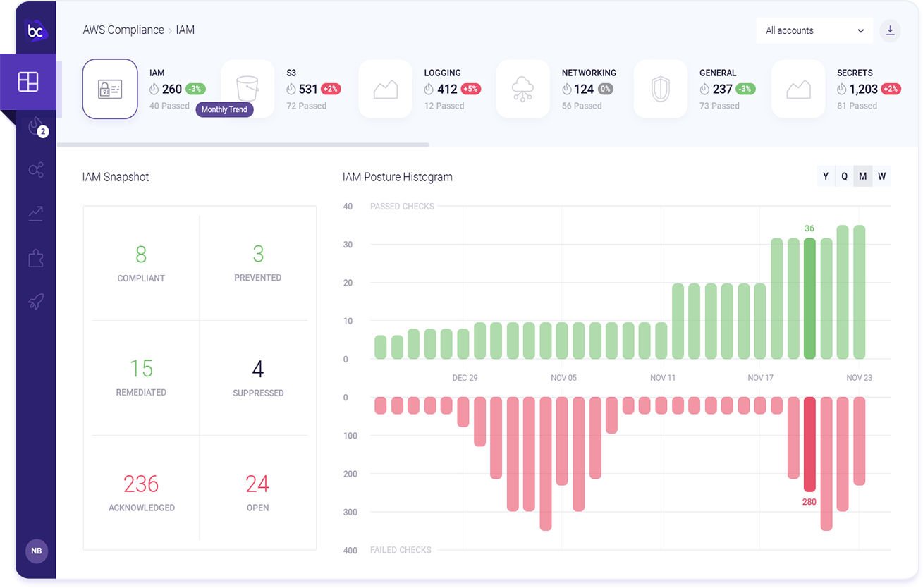The height and width of the screenshot is (588, 923).
Task: Click the Networking 124 count
Action: pos(584,89)
